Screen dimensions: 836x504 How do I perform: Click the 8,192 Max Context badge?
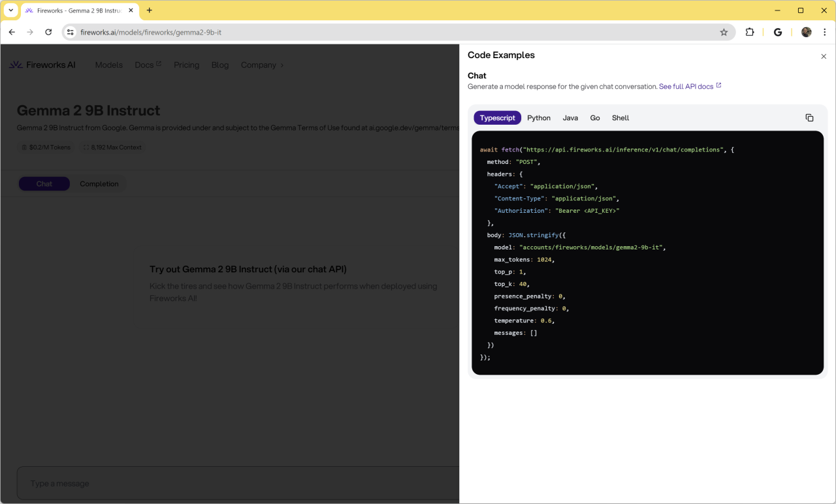point(112,148)
